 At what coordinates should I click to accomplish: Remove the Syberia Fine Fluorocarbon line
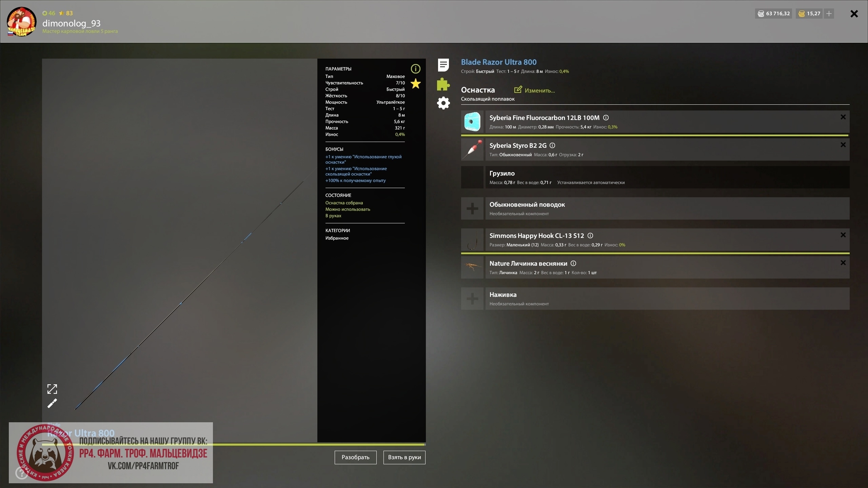point(843,117)
